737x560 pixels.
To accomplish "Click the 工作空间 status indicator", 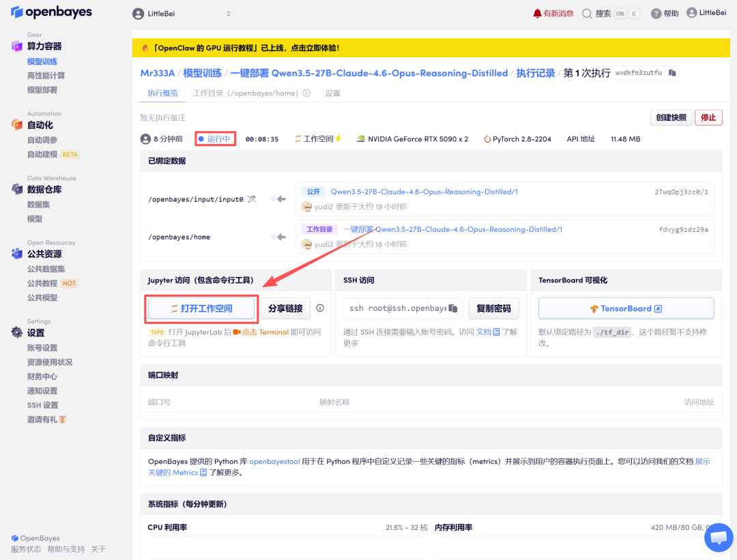I will [x=318, y=139].
